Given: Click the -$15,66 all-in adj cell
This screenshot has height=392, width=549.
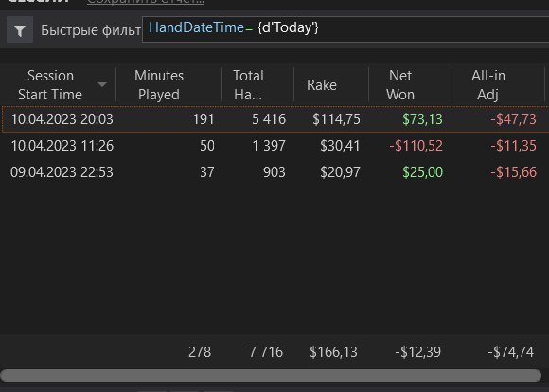Looking at the screenshot, I should click(513, 172).
